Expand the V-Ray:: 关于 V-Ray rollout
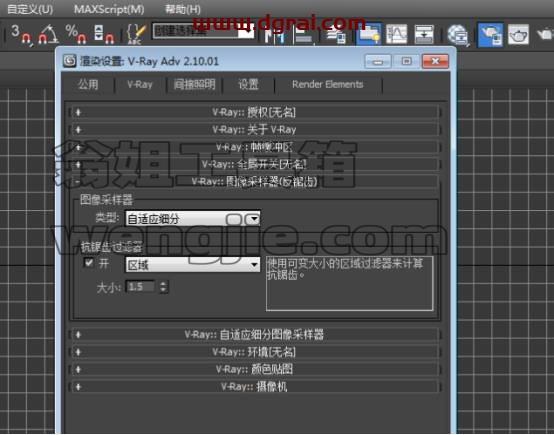The image size is (554, 435). click(x=254, y=130)
